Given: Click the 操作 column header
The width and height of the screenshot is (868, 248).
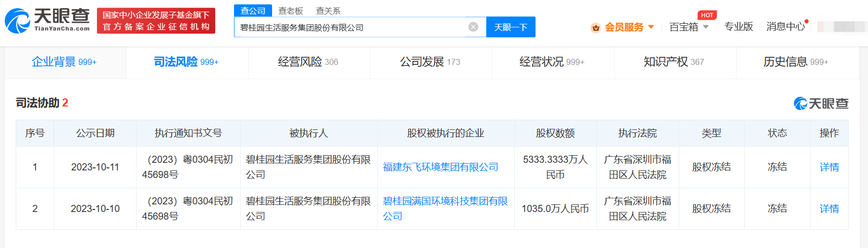Looking at the screenshot, I should click(x=829, y=133).
